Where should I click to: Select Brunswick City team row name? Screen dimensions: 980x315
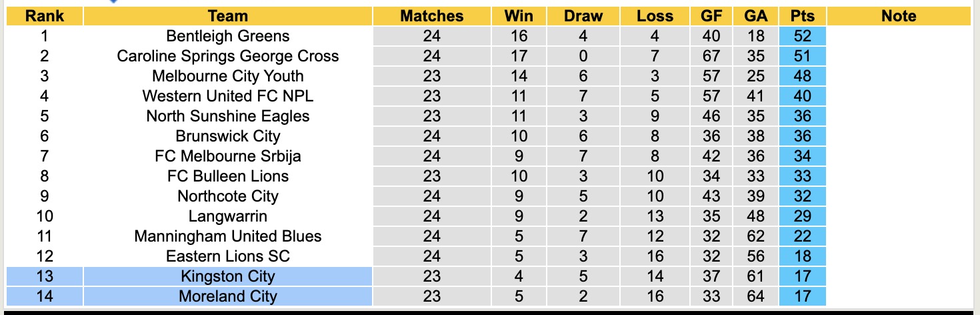[227, 136]
